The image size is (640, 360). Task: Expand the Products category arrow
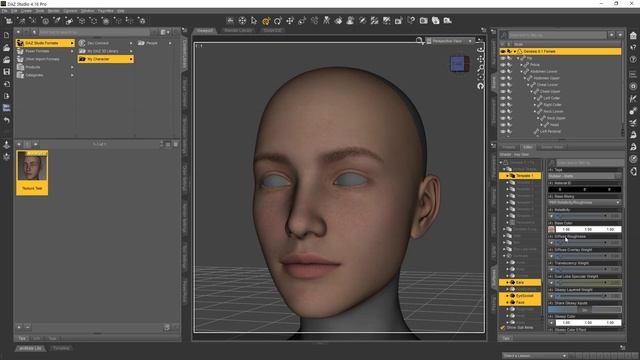72,67
